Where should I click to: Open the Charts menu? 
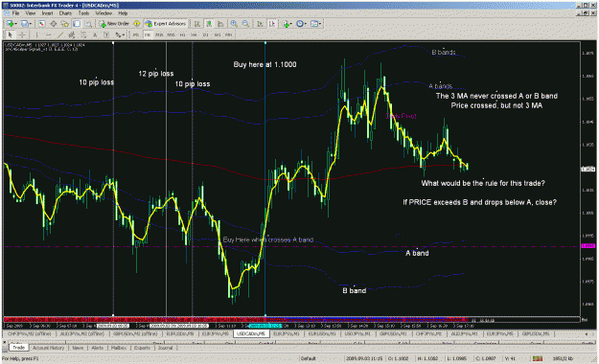point(65,13)
